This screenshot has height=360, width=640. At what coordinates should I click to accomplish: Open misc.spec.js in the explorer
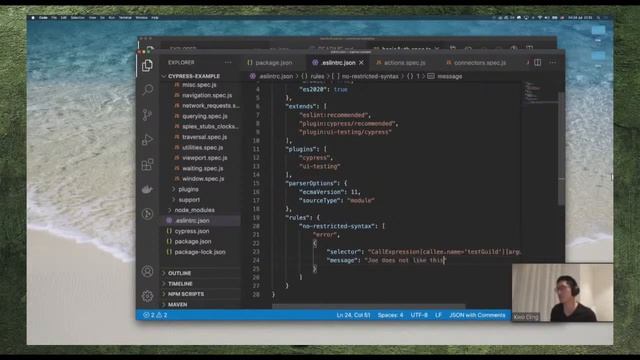(x=199, y=85)
